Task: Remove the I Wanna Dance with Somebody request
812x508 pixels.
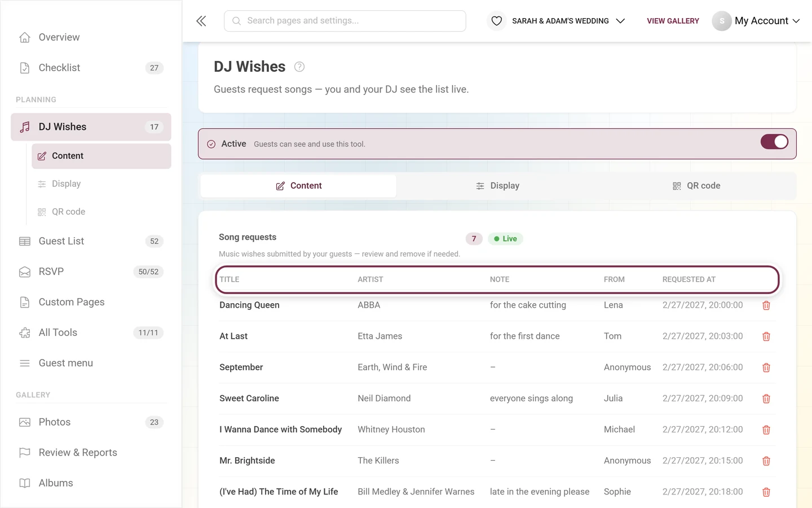Action: (x=766, y=430)
